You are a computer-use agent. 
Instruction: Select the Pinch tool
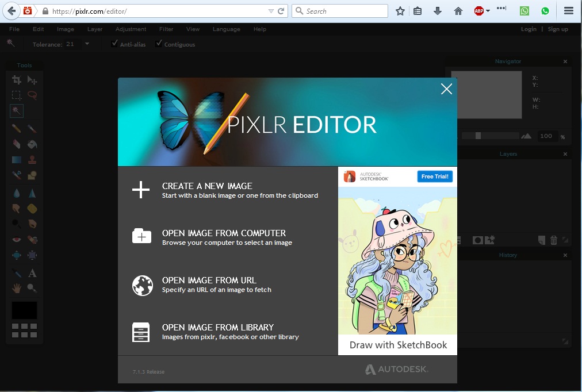point(32,255)
